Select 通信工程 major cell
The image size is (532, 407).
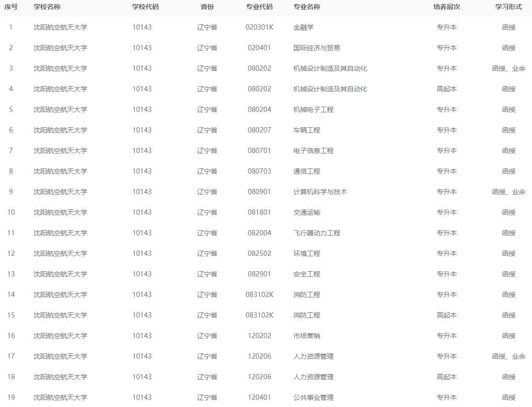click(x=307, y=171)
